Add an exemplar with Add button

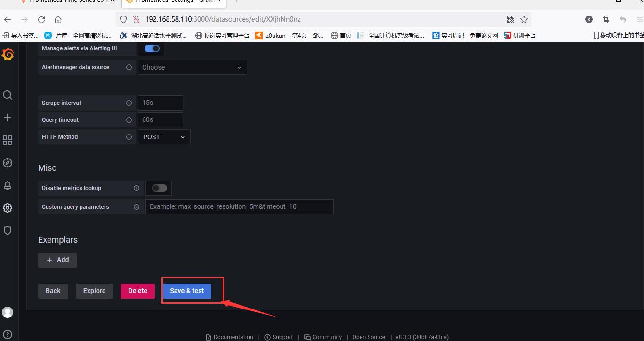57,260
